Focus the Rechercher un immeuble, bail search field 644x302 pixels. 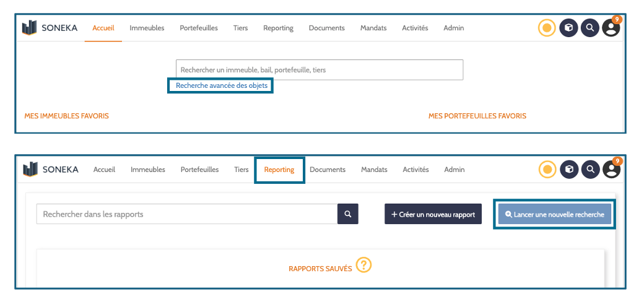coord(320,70)
